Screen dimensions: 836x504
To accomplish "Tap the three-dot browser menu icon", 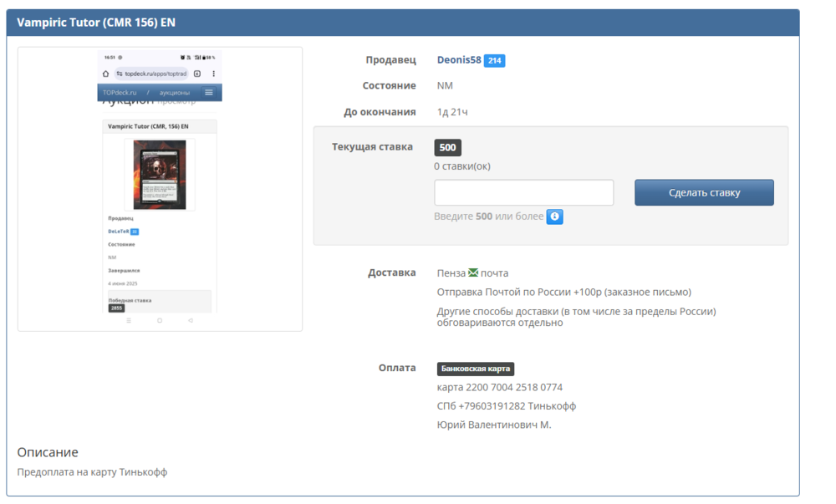I will pyautogui.click(x=213, y=72).
